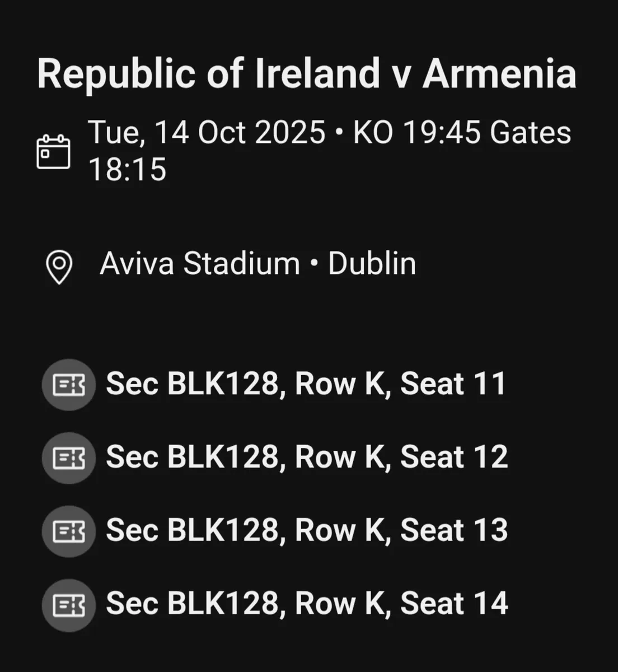Click "Sec BLK128" on the Seat 11 ticket
This screenshot has width=618, height=672.
[192, 384]
